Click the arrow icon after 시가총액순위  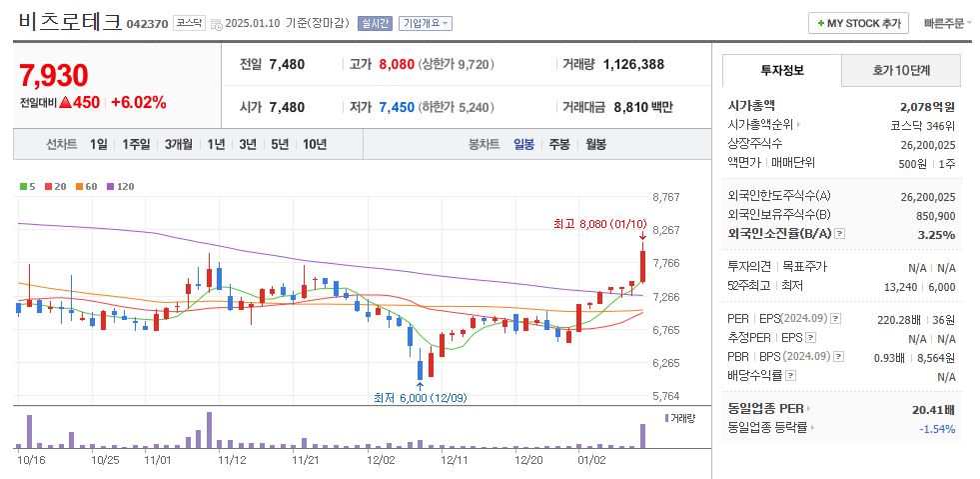[799, 125]
